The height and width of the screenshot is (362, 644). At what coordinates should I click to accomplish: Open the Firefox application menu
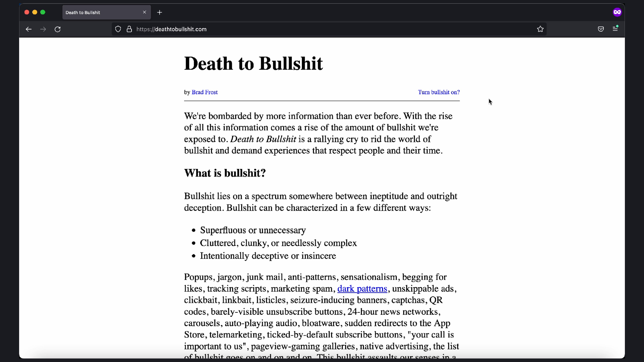click(x=615, y=29)
